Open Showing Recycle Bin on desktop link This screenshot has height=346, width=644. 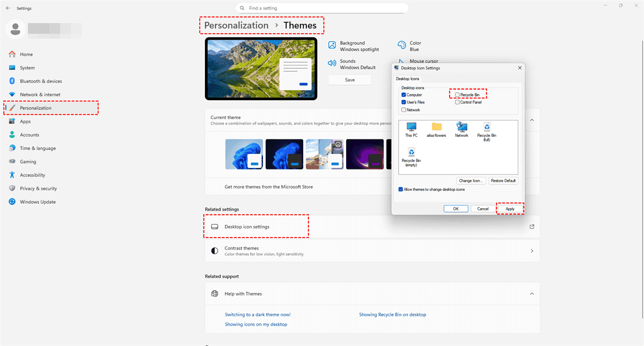tap(392, 315)
